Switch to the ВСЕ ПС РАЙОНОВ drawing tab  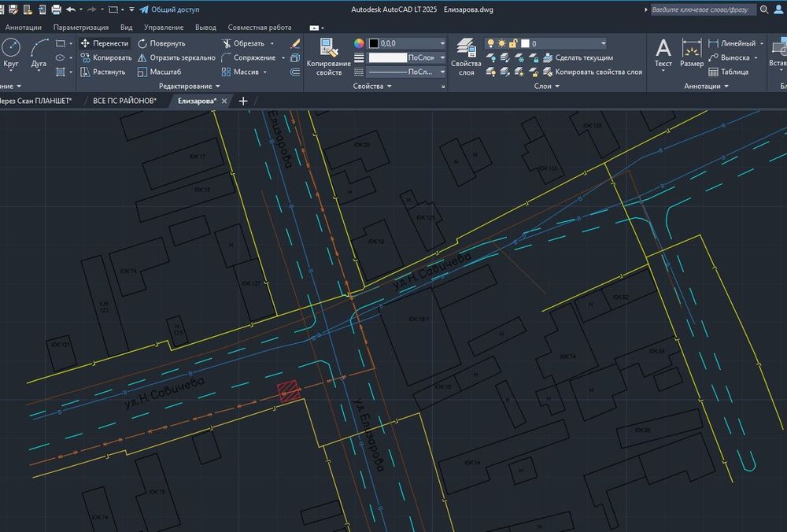(124, 101)
